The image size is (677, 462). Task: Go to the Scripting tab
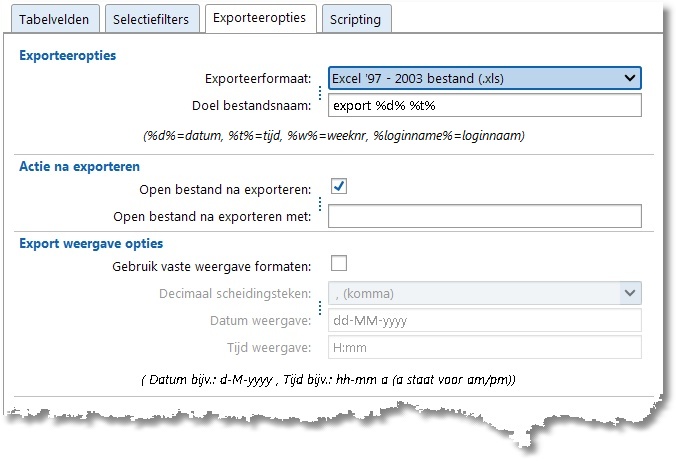pos(356,18)
